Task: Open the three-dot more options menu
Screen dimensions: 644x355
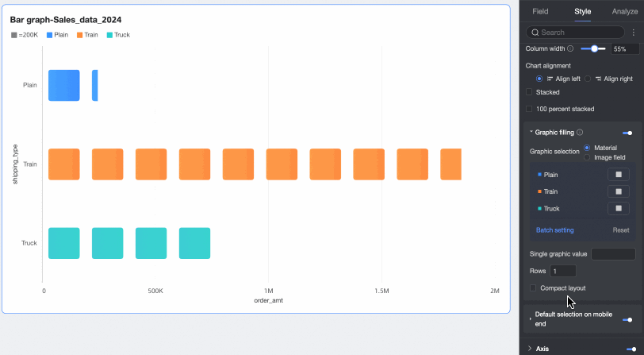Action: coord(634,32)
